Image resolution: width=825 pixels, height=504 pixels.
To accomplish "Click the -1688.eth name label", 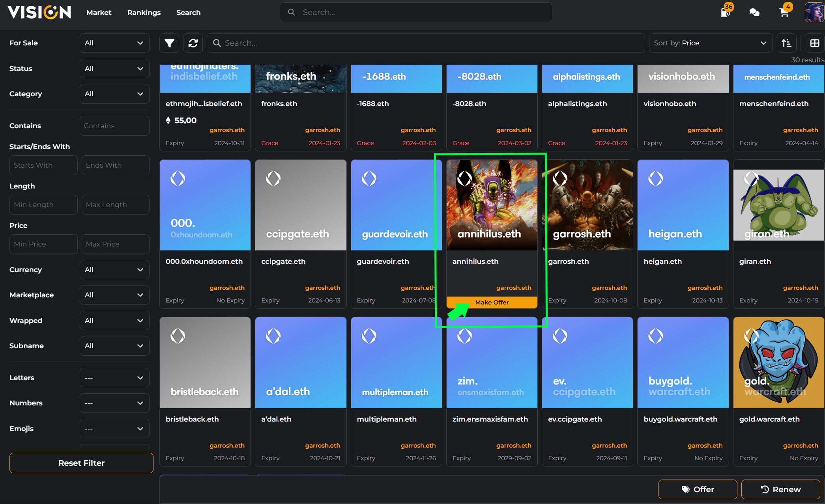I will (373, 104).
